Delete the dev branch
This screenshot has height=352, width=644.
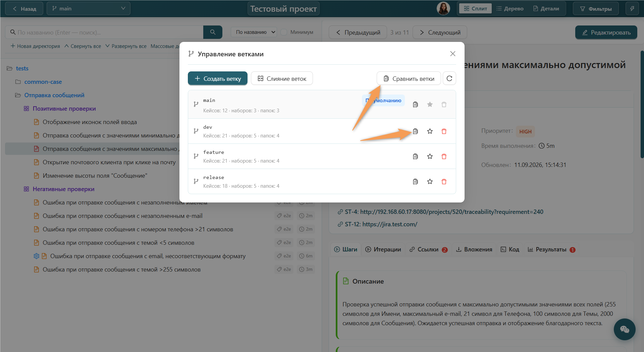[x=444, y=131]
